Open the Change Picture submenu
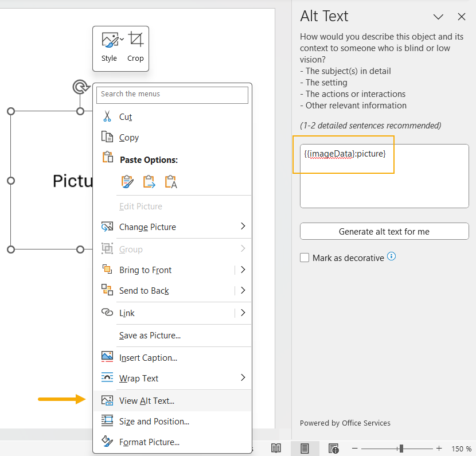This screenshot has height=456, width=476. (172, 227)
